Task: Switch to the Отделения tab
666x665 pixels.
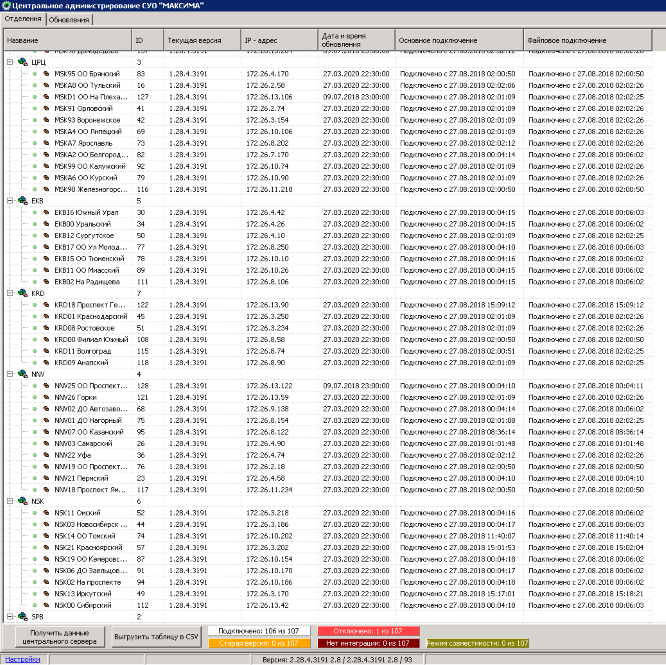Action: [23, 19]
